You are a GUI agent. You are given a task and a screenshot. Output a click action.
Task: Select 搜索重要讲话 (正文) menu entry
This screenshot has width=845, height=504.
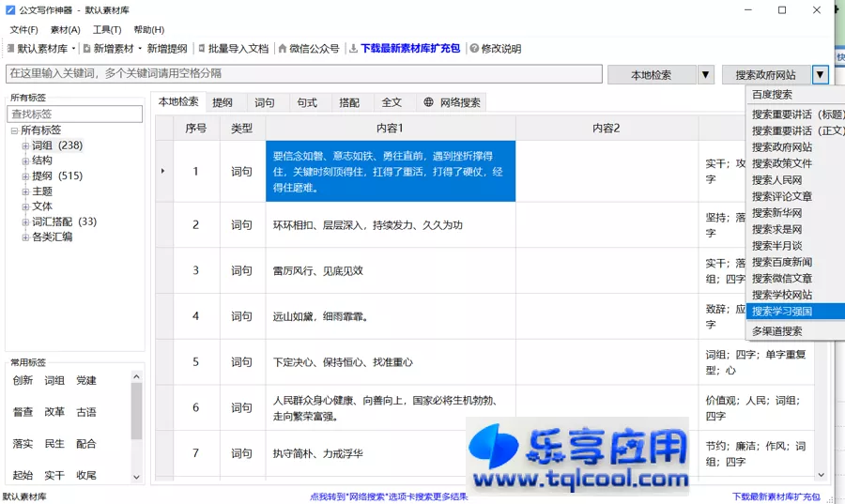[795, 130]
